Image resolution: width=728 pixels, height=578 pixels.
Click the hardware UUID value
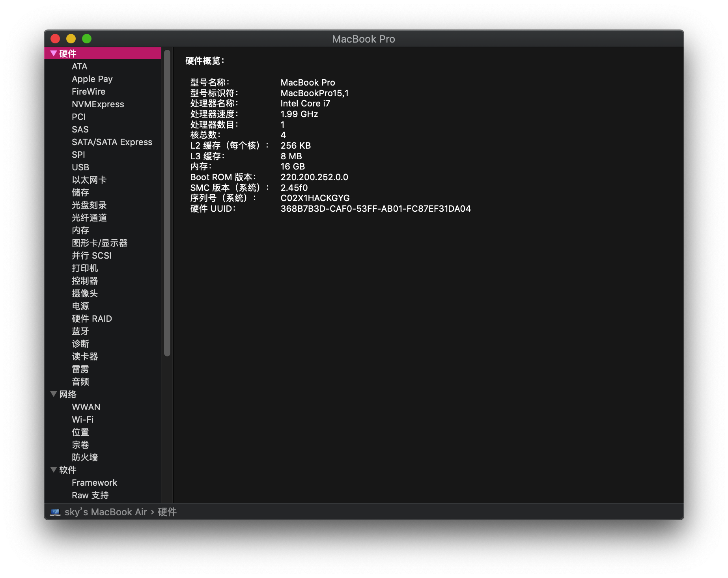coord(375,209)
